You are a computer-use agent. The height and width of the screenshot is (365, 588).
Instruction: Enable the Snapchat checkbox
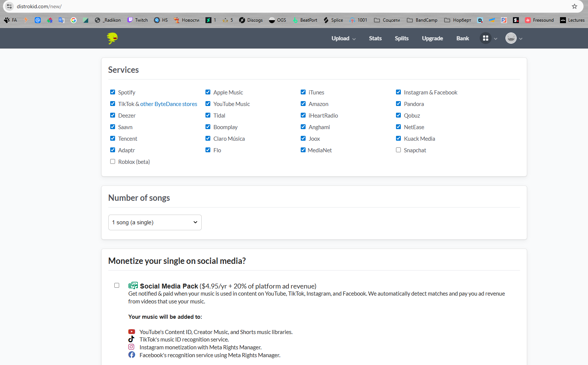click(x=398, y=150)
